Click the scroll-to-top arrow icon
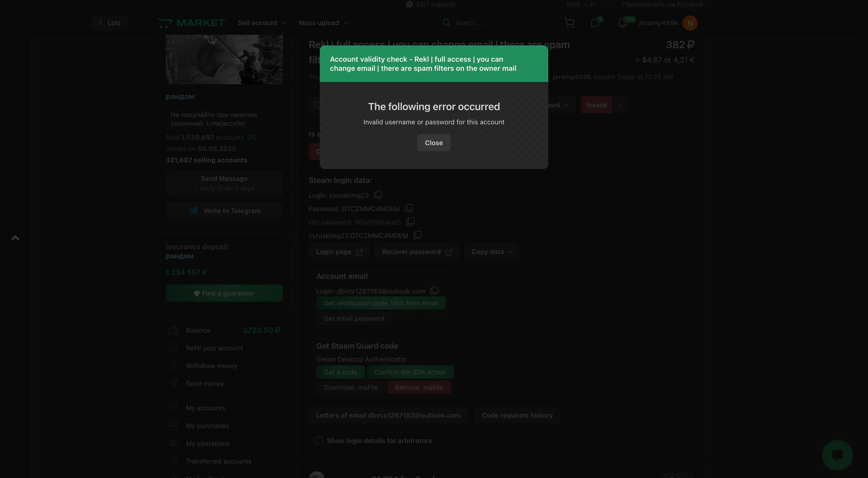Screen dimensions: 868x478 coord(15,238)
